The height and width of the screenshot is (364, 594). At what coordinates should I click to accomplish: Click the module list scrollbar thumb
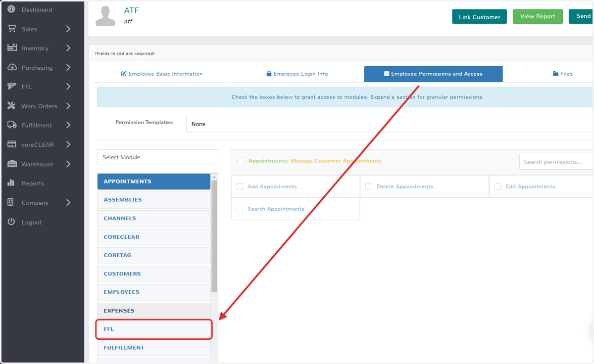214,236
